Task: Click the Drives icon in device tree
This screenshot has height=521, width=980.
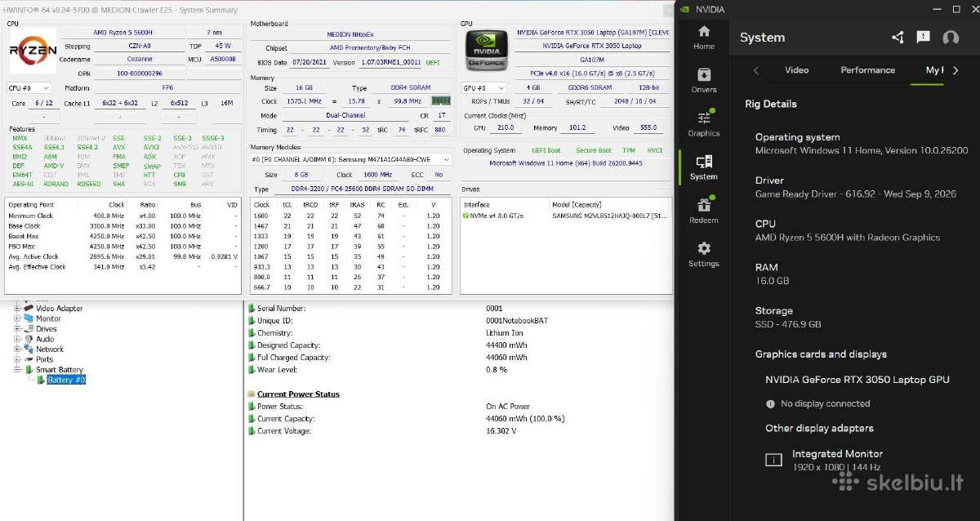Action: tap(29, 329)
